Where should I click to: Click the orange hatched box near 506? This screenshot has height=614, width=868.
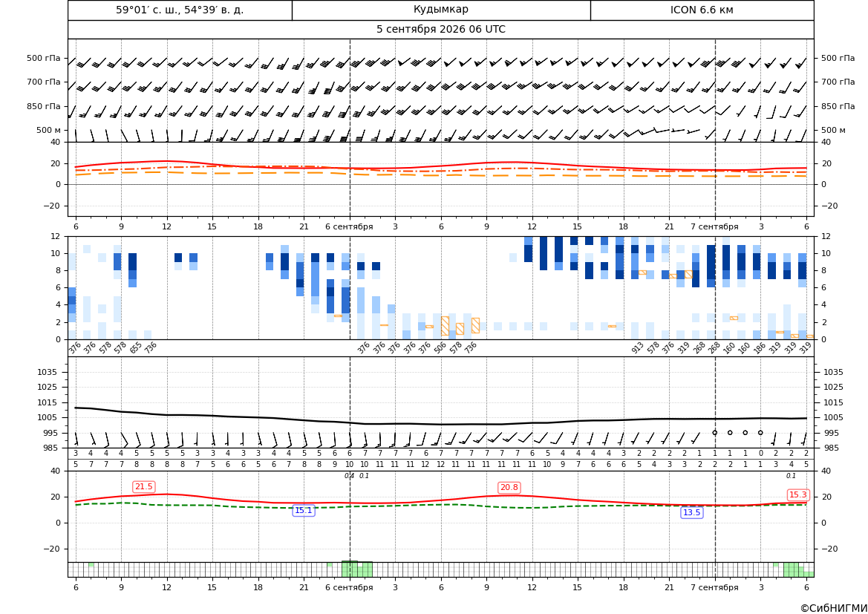445,325
